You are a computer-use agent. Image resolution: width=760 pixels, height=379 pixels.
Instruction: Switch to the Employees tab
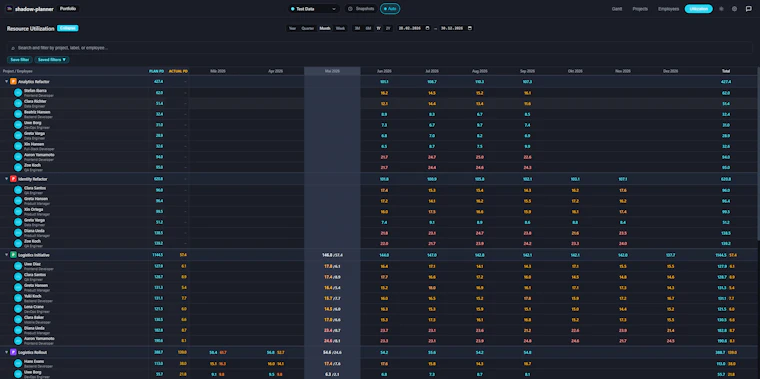click(x=668, y=9)
